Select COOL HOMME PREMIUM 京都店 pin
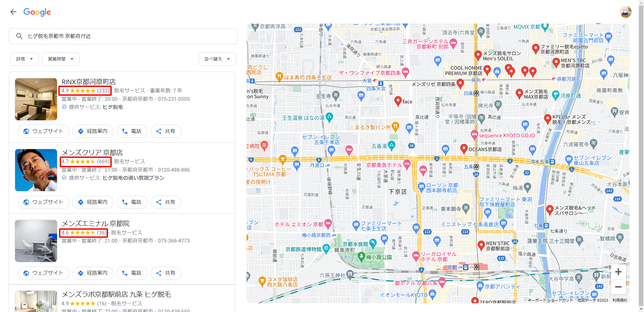 487,70
